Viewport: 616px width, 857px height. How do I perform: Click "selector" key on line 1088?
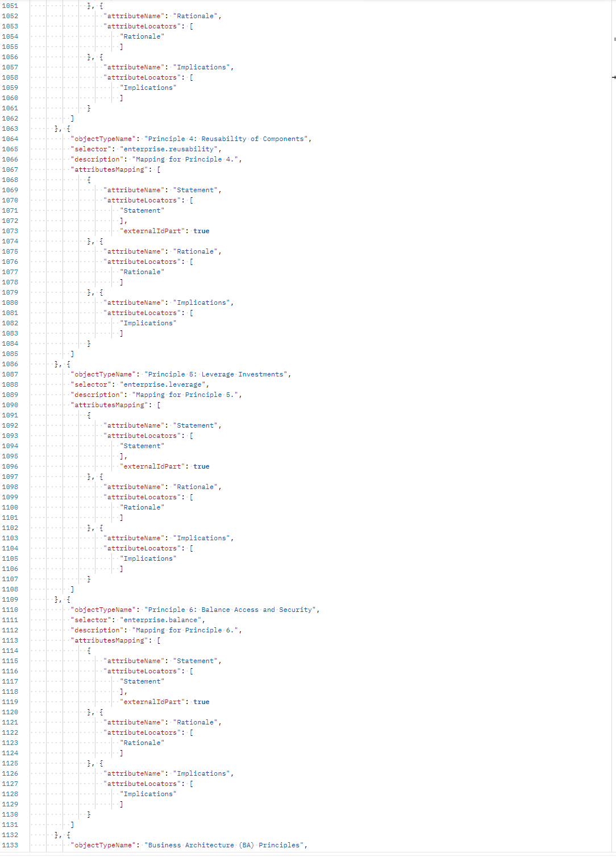pos(91,384)
